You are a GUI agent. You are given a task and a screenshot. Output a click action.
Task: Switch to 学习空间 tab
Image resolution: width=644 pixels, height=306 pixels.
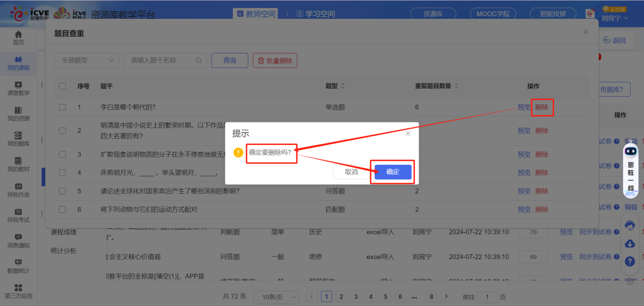click(315, 14)
